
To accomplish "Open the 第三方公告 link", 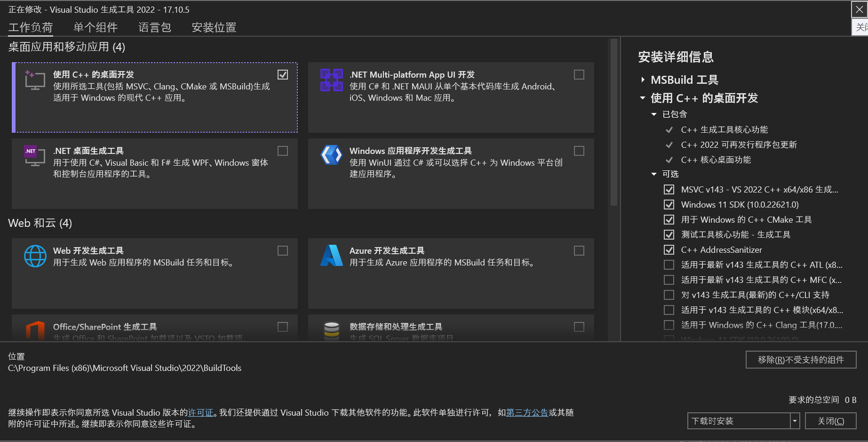I will [x=527, y=413].
